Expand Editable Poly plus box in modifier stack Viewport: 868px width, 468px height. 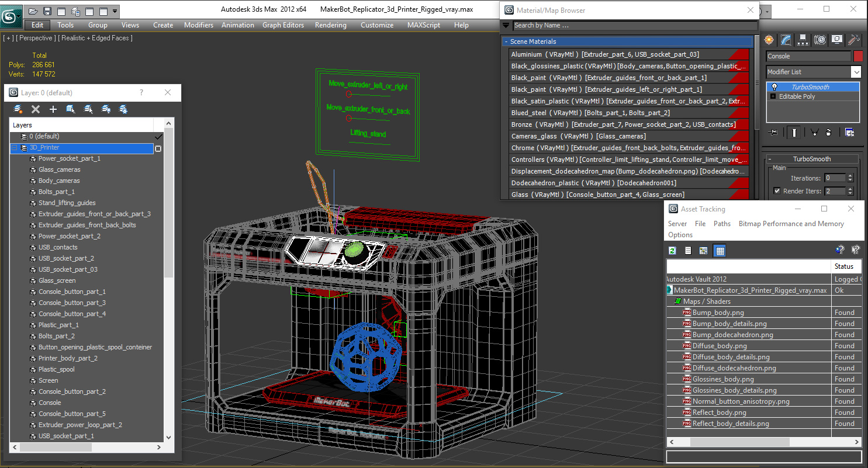pos(774,96)
